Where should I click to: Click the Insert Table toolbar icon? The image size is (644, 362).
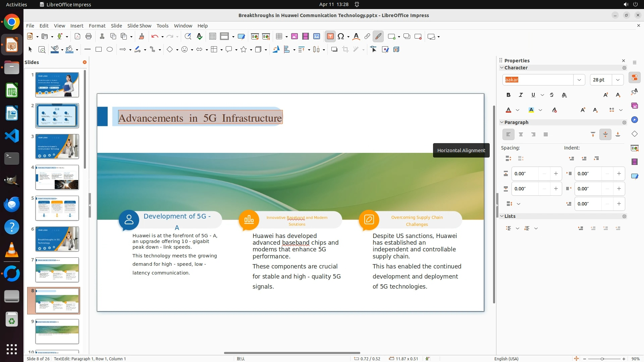pos(279,37)
